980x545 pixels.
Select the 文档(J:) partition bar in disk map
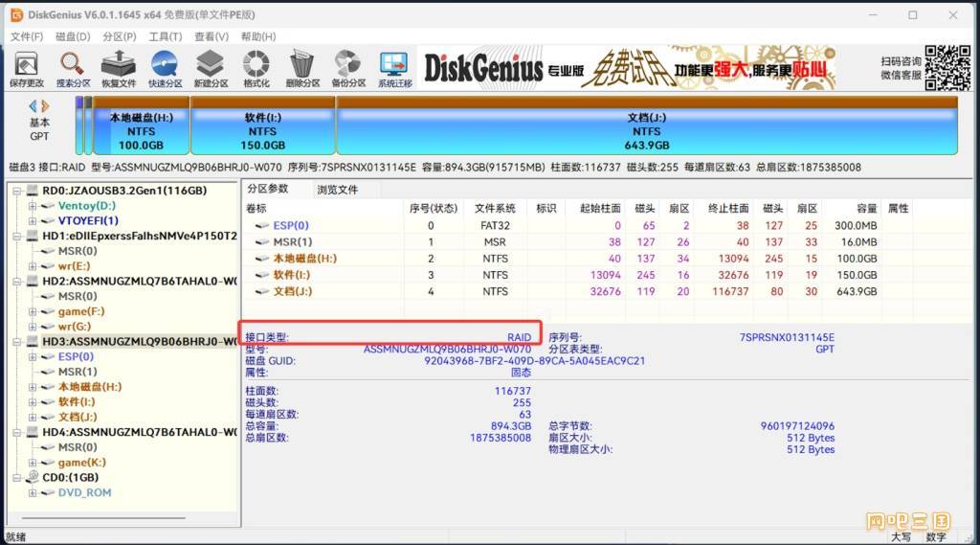point(646,130)
